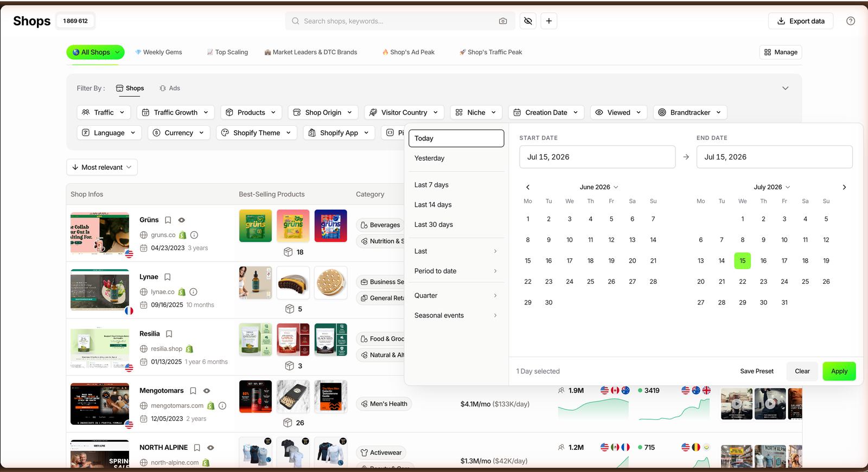Toggle the eye icon beside NORTH ALPINE
868x472 pixels.
click(x=210, y=448)
